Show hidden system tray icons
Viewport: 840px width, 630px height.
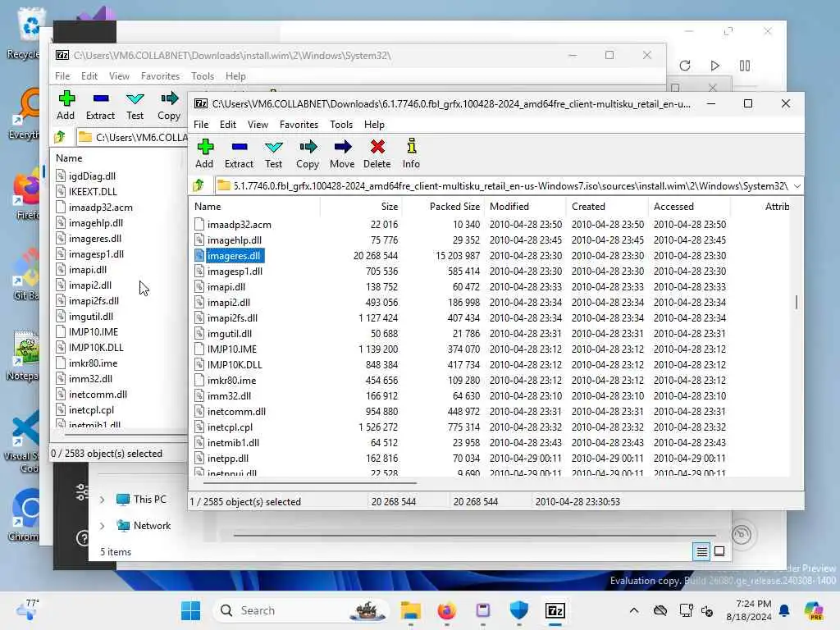[x=634, y=610]
